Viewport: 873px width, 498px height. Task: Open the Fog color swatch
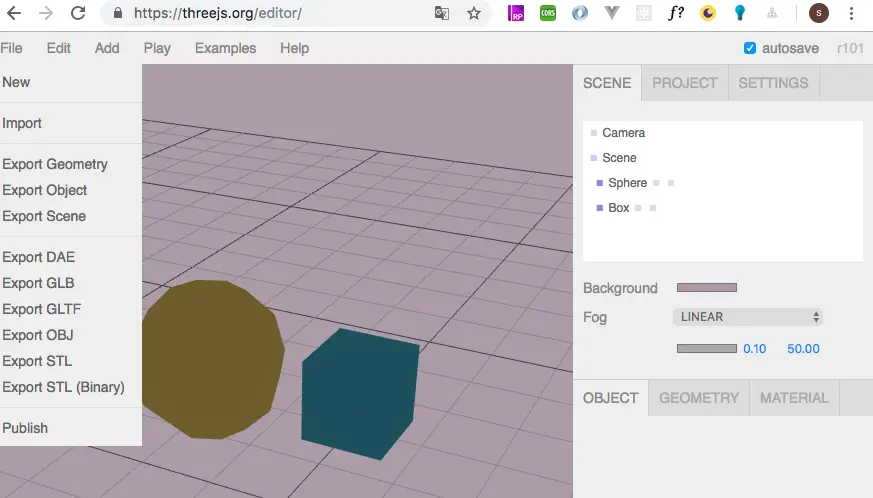pos(707,348)
